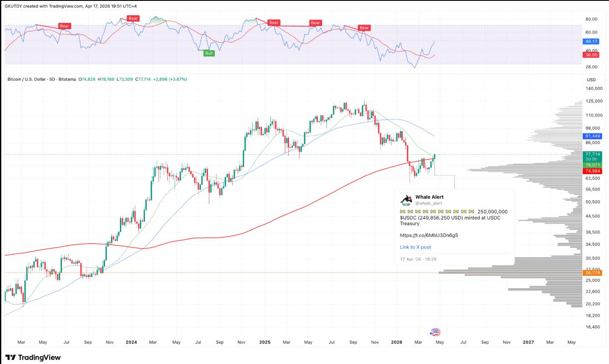The image size is (609, 364).
Task: Click the Whale Alert orca avatar
Action: click(x=406, y=199)
